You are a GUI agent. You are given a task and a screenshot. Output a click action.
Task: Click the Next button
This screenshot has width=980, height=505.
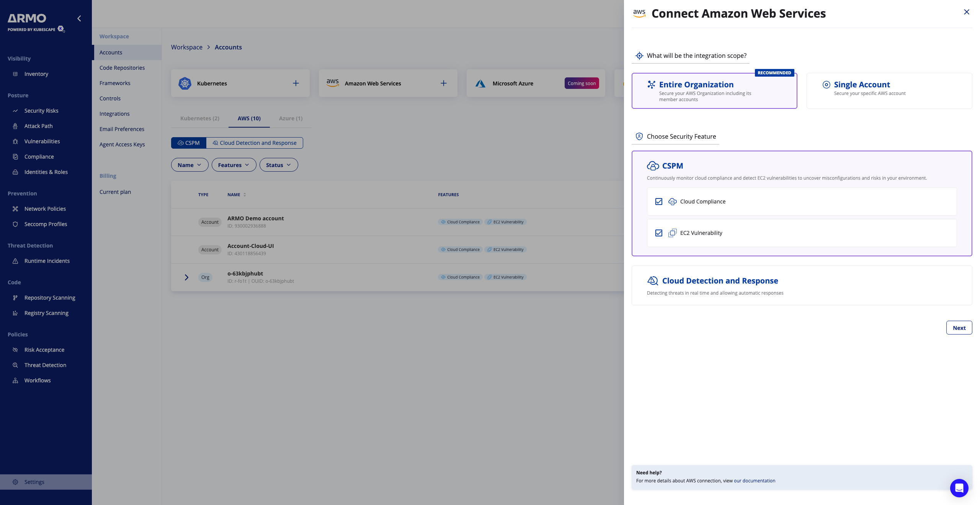click(959, 328)
